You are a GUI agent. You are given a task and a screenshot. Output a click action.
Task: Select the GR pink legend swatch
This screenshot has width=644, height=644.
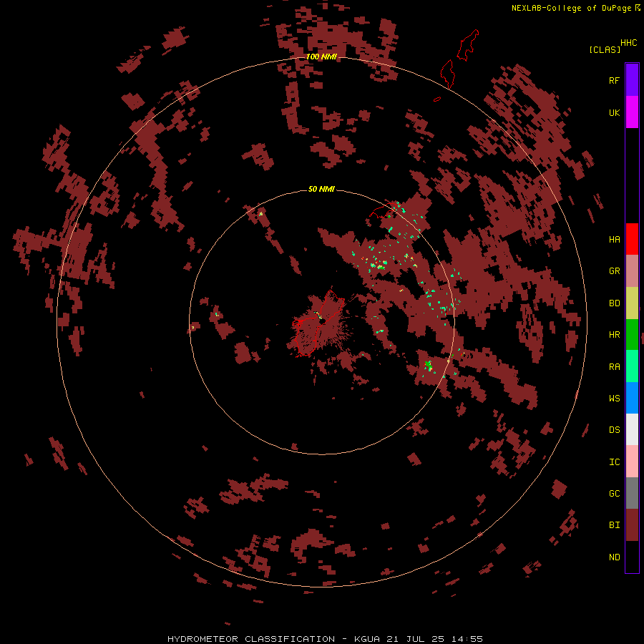coord(632,270)
